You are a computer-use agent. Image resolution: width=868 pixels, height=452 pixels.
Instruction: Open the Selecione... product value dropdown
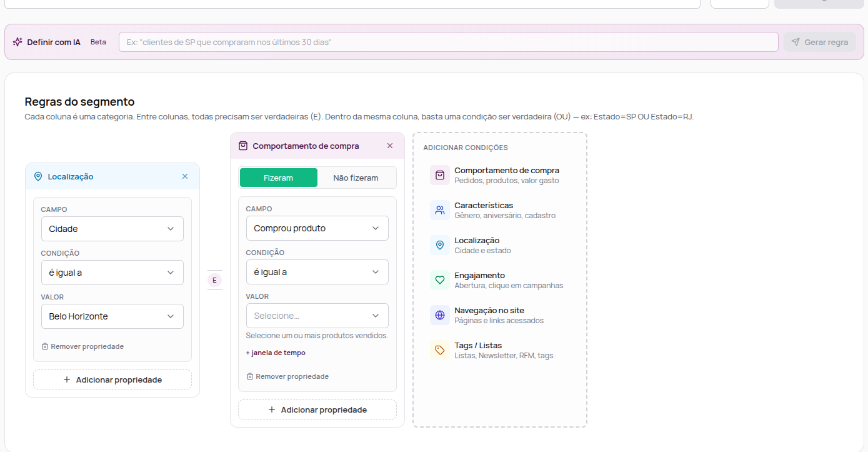317,316
